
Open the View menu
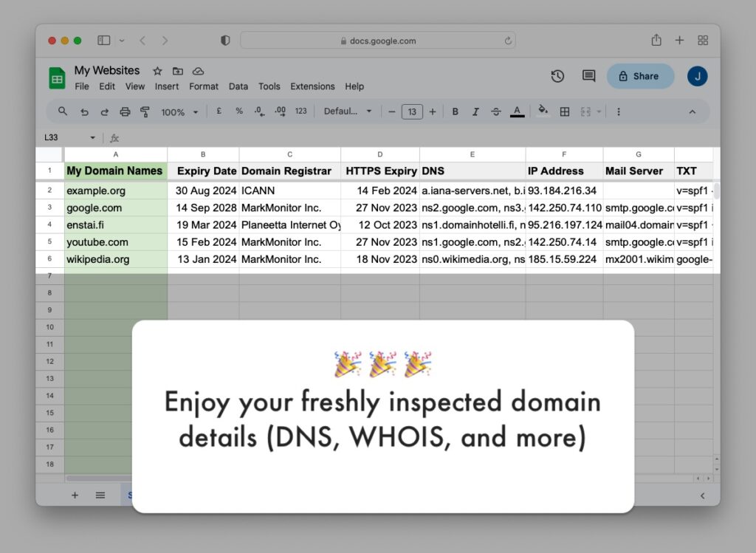[135, 86]
